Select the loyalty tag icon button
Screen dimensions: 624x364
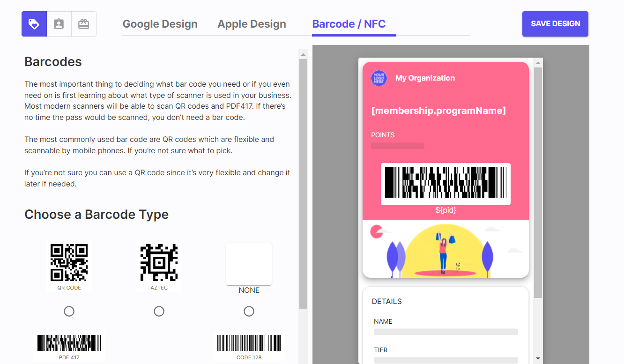click(x=34, y=24)
